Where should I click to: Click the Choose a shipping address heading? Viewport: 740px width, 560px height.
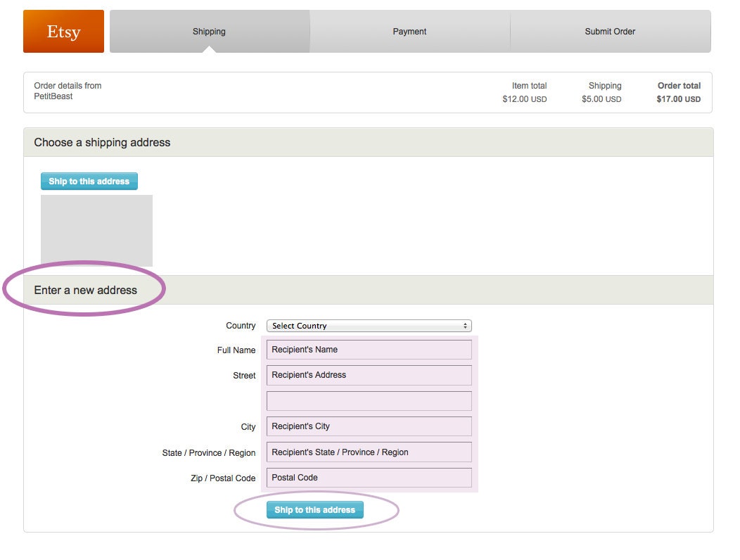coord(102,142)
